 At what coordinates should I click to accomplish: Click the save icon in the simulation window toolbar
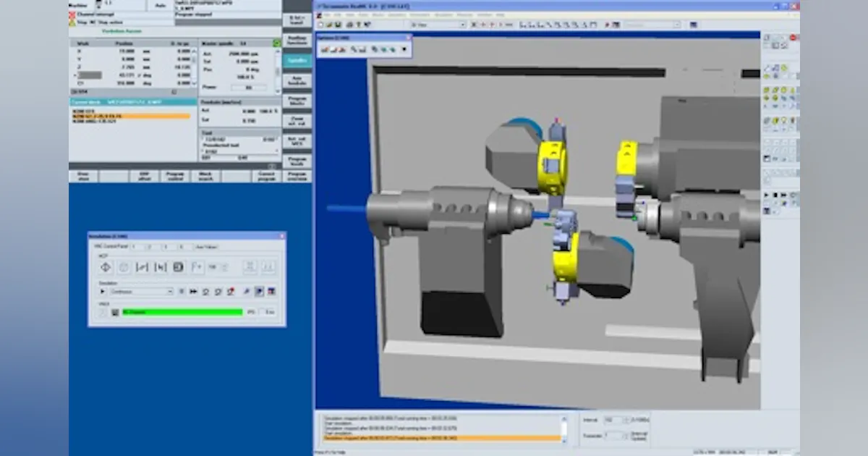pos(337,24)
